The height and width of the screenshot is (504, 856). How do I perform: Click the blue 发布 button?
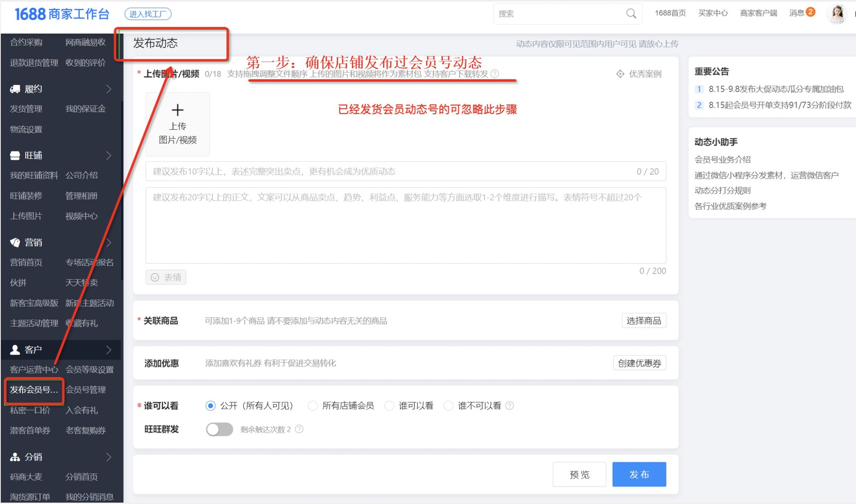pyautogui.click(x=638, y=474)
